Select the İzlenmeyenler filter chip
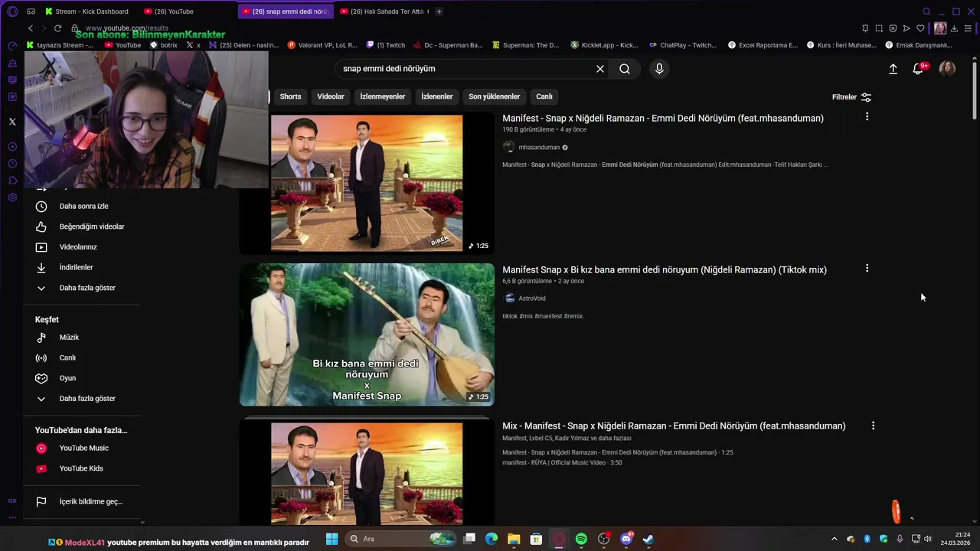The image size is (980, 551). (383, 96)
